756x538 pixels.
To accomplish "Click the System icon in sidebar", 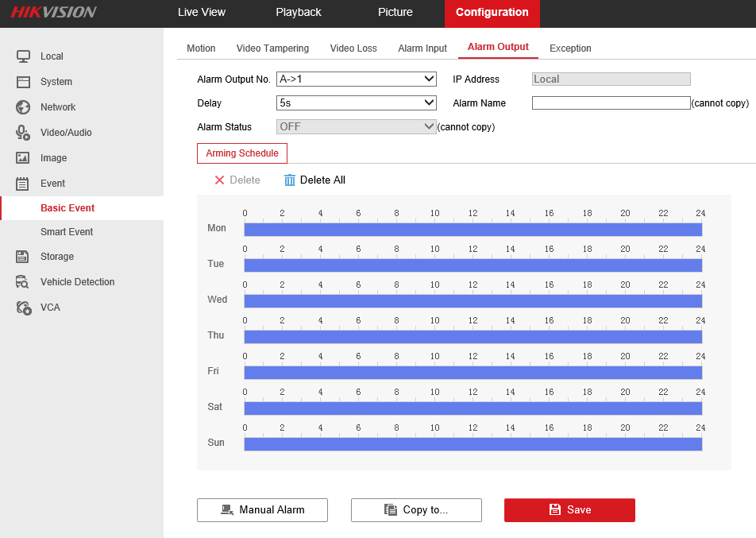I will click(23, 82).
